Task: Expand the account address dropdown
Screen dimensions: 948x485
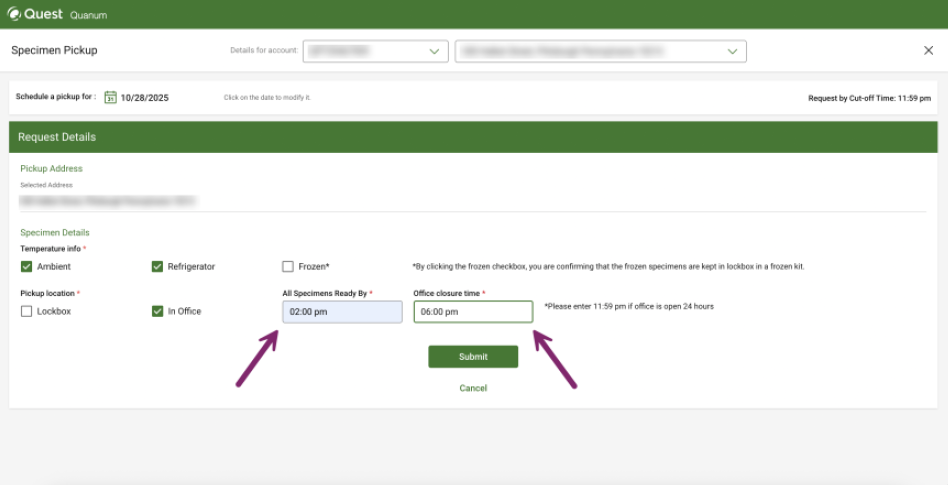Action: point(600,51)
